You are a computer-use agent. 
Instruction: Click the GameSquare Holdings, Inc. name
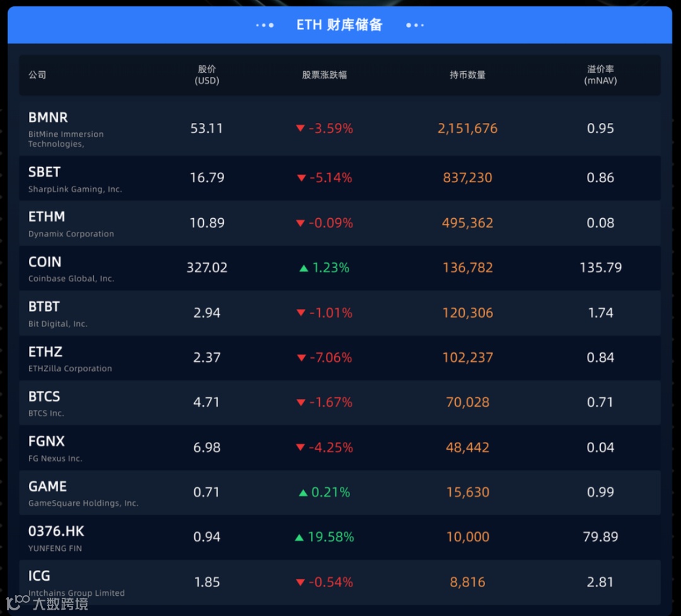(83, 503)
